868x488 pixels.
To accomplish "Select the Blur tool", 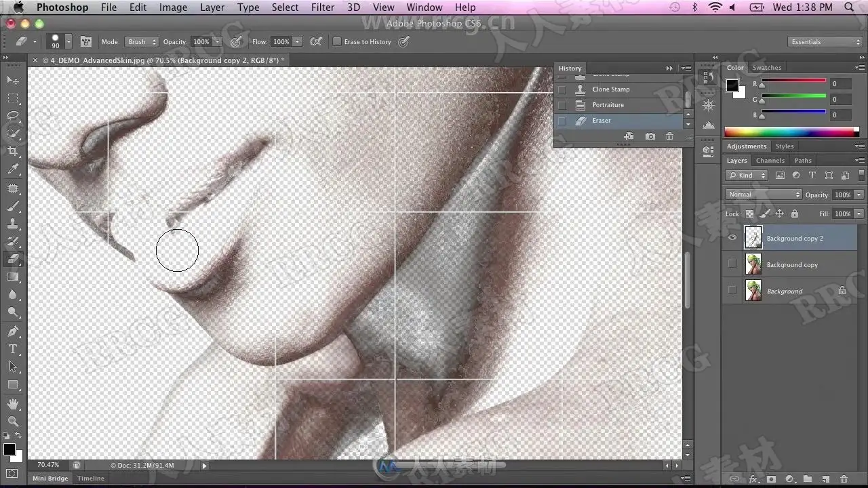I will click(x=13, y=295).
